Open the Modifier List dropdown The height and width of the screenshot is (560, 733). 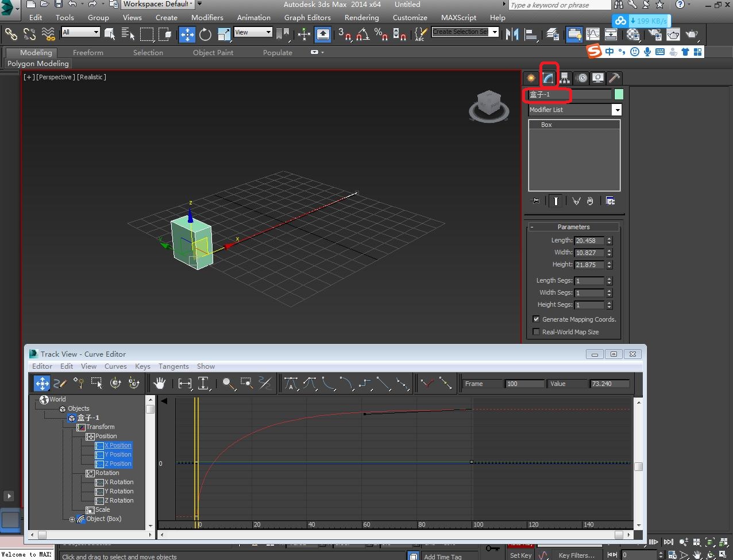click(x=617, y=110)
